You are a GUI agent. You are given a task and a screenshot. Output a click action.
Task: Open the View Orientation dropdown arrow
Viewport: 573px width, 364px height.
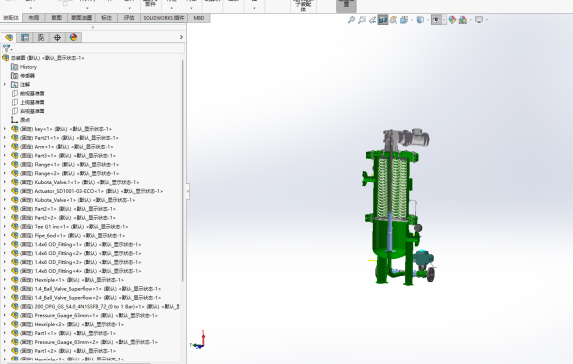(411, 20)
